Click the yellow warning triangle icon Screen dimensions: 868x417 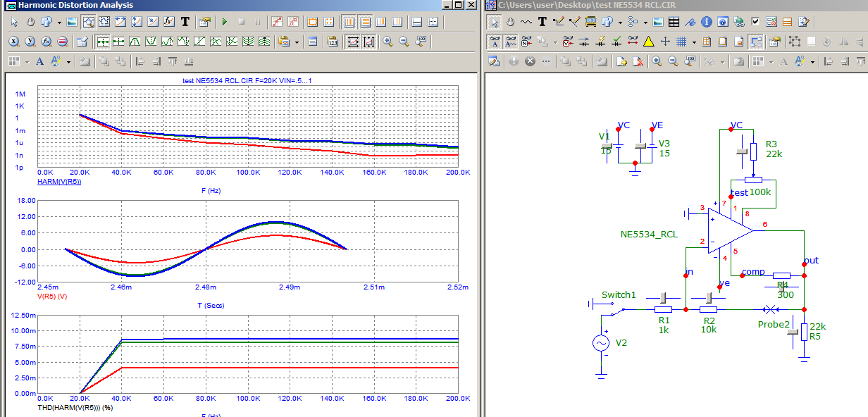click(x=648, y=42)
